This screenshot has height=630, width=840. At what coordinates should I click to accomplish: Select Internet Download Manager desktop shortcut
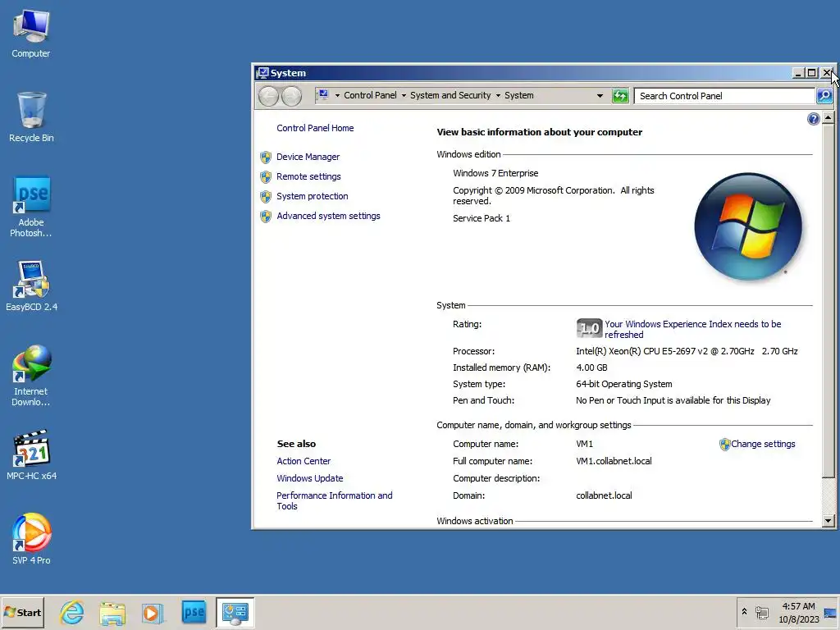31,376
